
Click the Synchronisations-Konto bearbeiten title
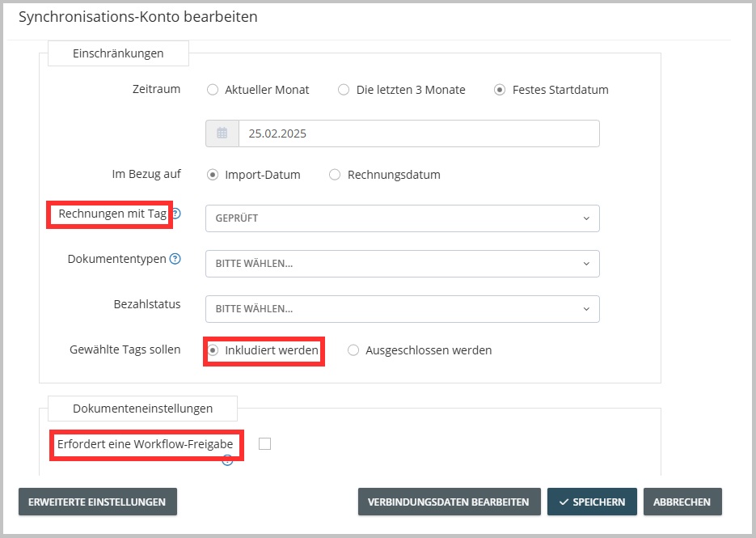[x=138, y=17]
